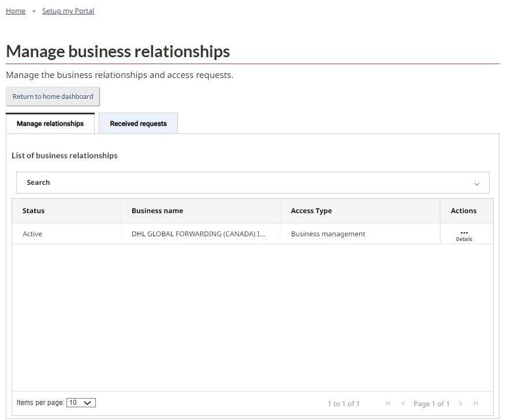Open the three-dot Details action for DHL
Image resolution: width=507 pixels, height=420 pixels.
coord(464,235)
